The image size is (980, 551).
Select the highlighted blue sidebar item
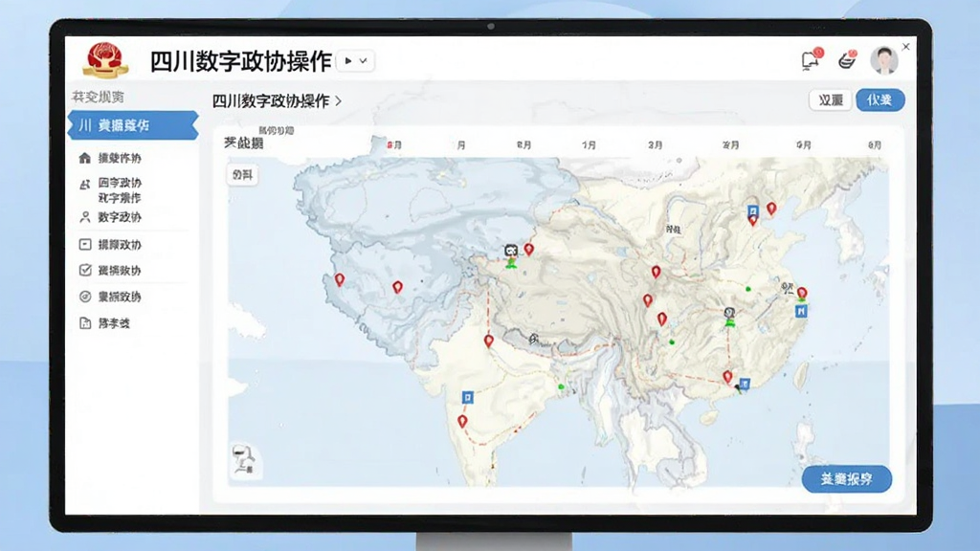pos(133,125)
